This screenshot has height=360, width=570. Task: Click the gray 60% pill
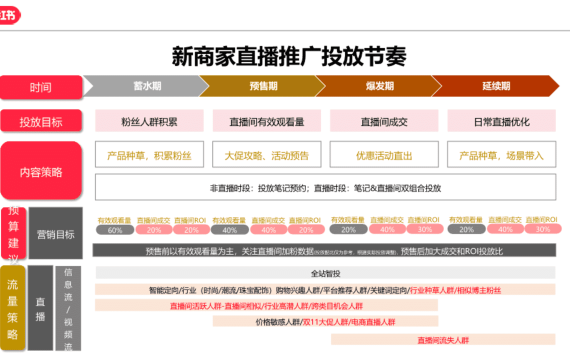115,230
